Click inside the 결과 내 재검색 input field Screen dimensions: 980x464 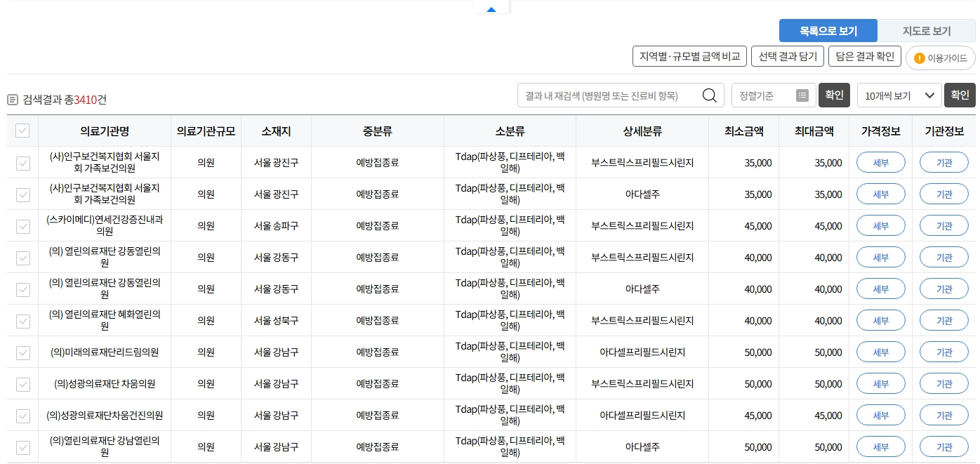click(611, 95)
